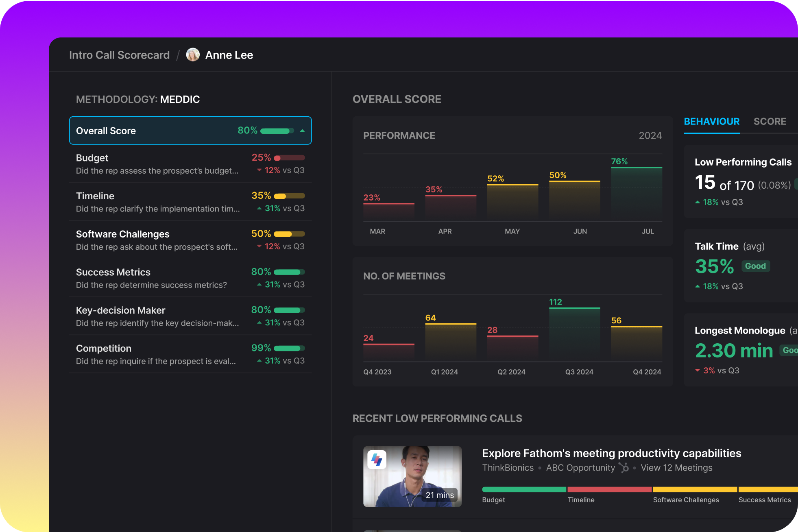The height and width of the screenshot is (532, 798).
Task: Select the Software Challenges criterion row
Action: click(x=190, y=240)
